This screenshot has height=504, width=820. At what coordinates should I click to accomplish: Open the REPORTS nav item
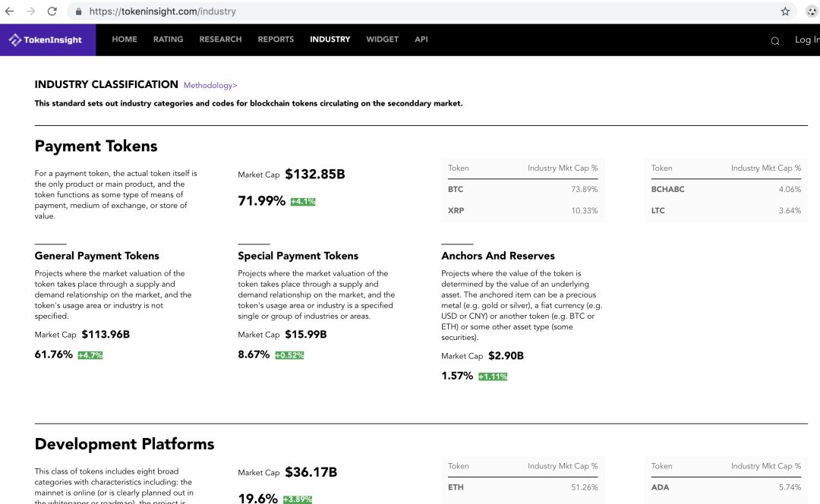[x=276, y=39]
